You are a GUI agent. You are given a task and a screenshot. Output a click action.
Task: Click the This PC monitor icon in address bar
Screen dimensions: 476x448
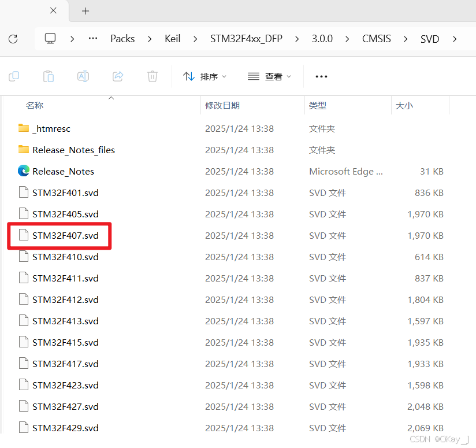[x=50, y=39]
